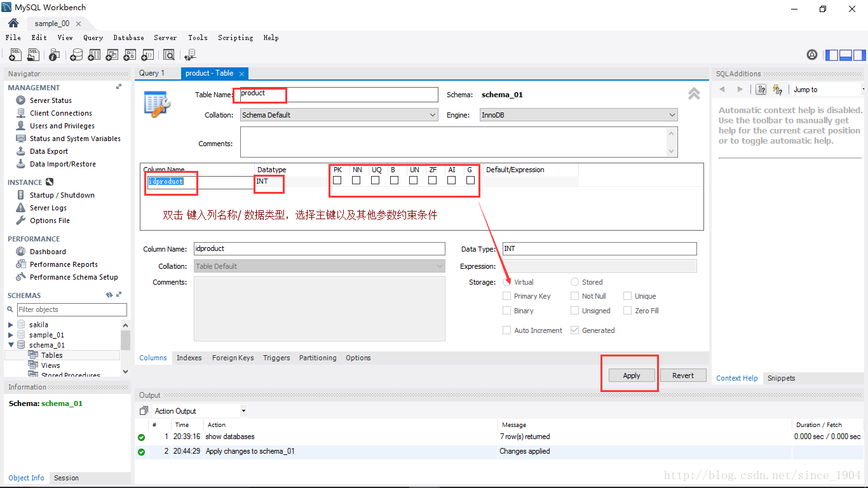Check the UN box for idproduct
This screenshot has height=488, width=868.
tap(414, 180)
